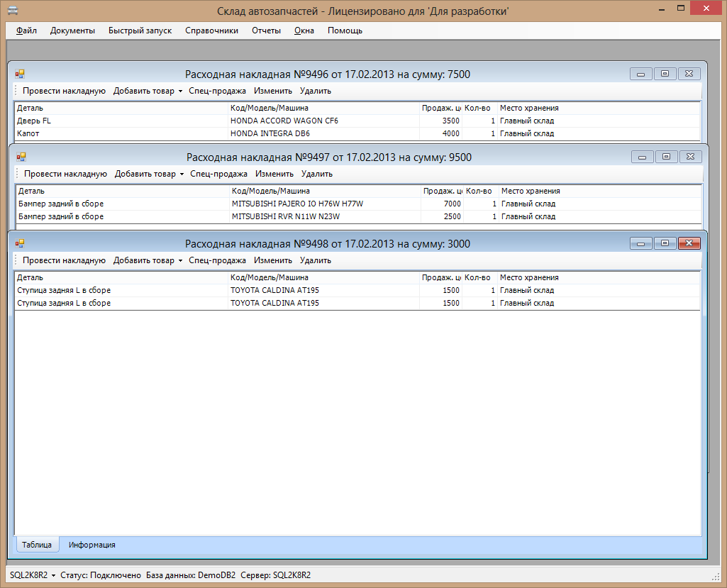Maximize the invoice №9496 window

[665, 74]
